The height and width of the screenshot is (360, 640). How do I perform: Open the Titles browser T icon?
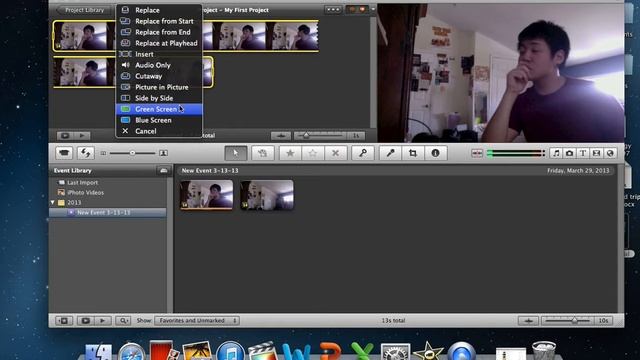(582, 153)
